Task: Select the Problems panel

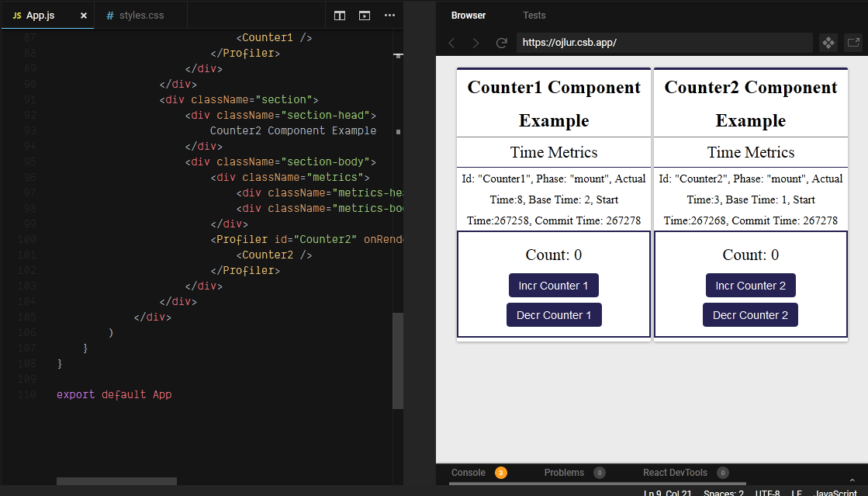Action: [565, 472]
